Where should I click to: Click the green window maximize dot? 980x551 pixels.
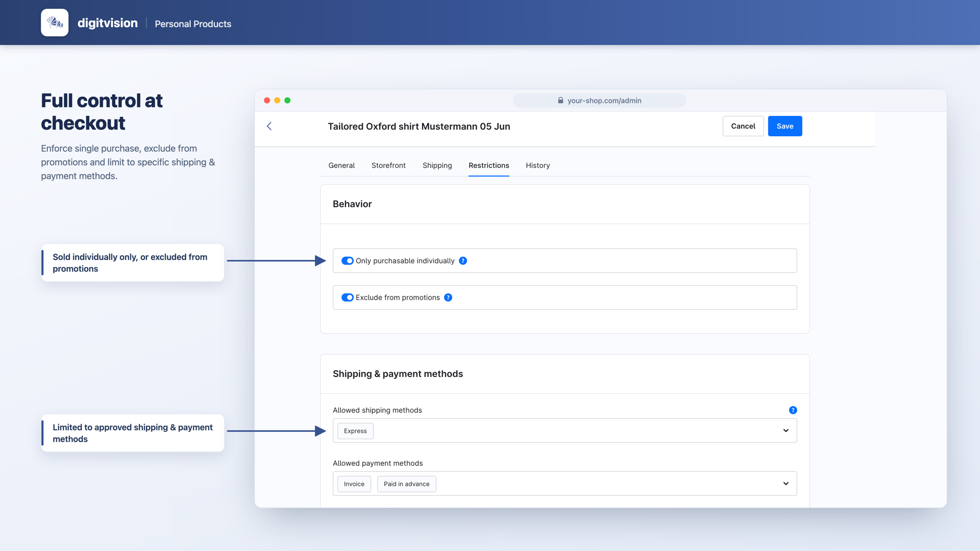point(287,101)
